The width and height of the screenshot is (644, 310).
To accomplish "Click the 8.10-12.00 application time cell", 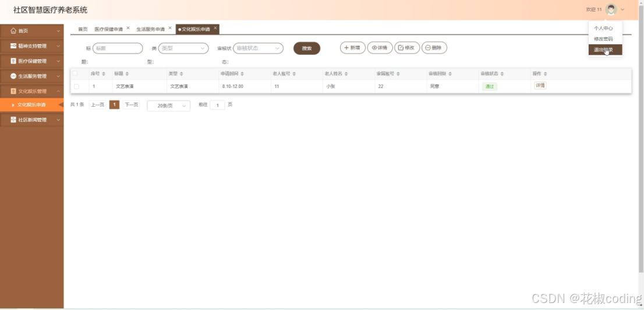I will [232, 87].
